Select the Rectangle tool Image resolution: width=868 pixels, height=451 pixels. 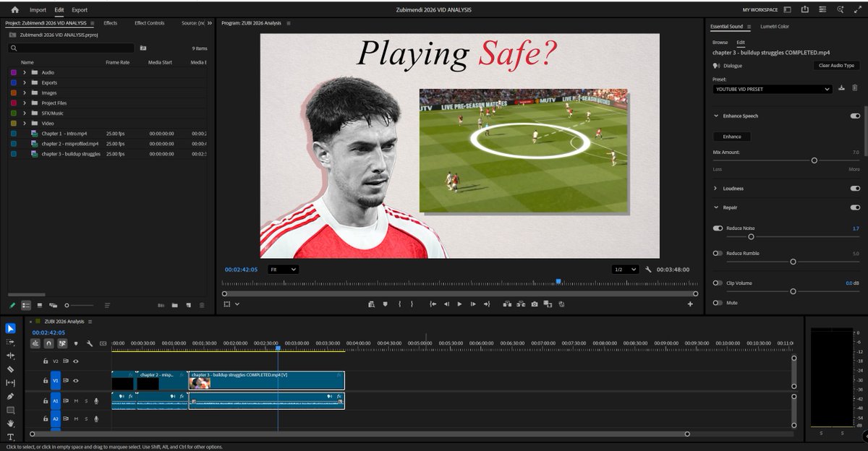(x=10, y=410)
